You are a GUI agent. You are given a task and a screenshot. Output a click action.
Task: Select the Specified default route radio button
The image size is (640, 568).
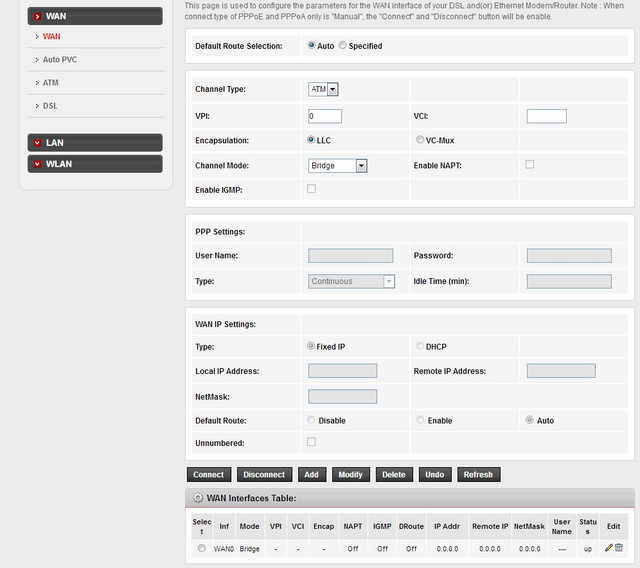(343, 46)
